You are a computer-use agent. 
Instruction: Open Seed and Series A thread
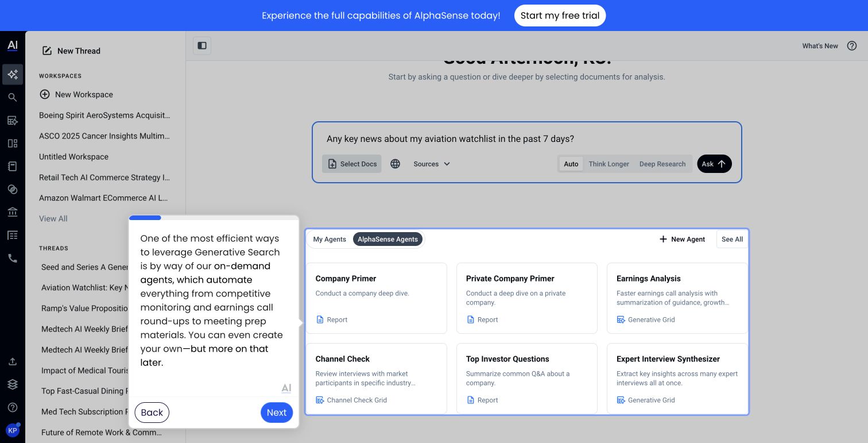click(84, 267)
